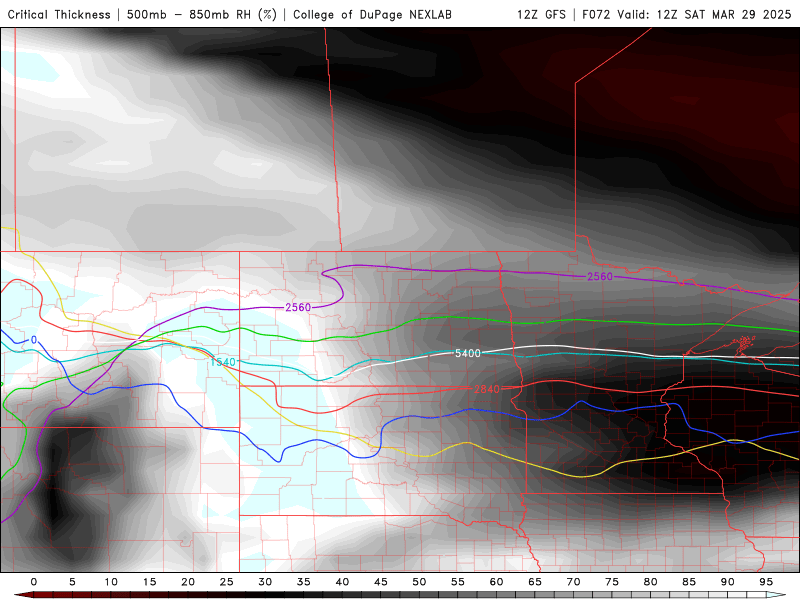Image resolution: width=800 pixels, height=600 pixels.
Task: Click colorbar tick label '55'
Action: tap(458, 582)
